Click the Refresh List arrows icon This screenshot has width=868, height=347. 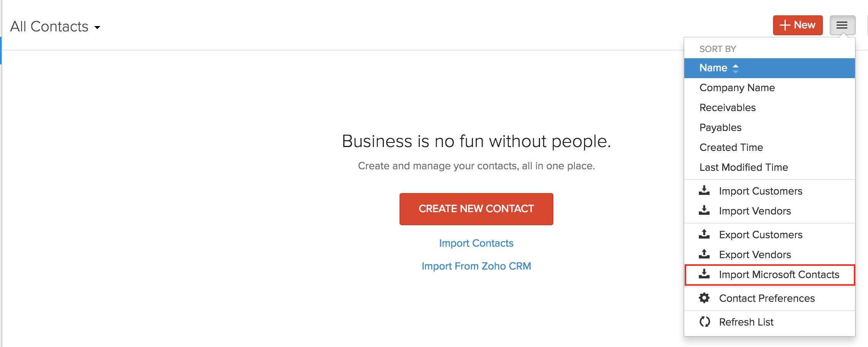704,322
